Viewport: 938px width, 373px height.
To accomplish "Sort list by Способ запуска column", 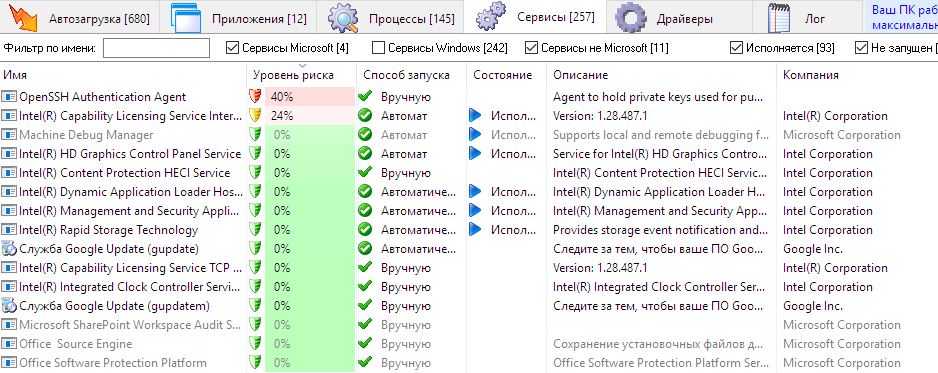I will pos(406,75).
